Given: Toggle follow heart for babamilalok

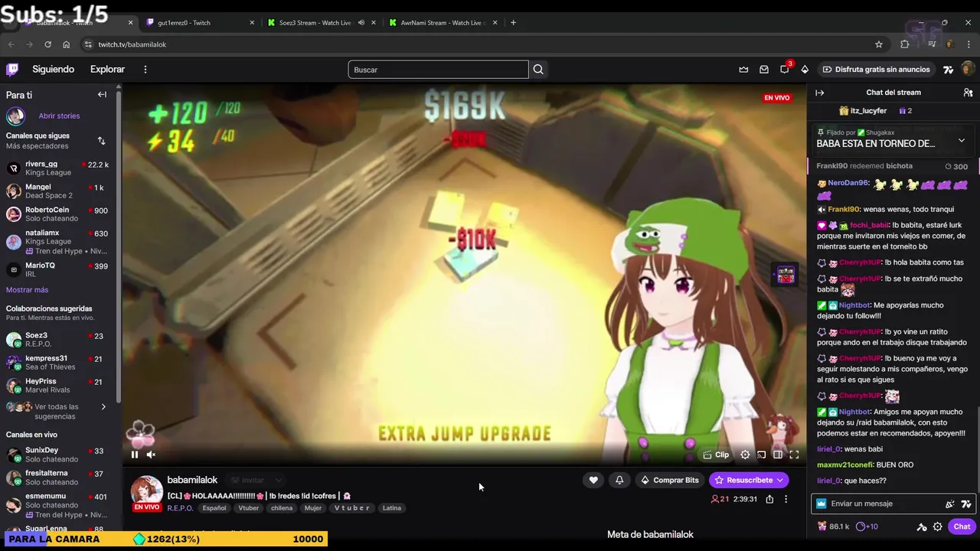Looking at the screenshot, I should click(x=593, y=480).
